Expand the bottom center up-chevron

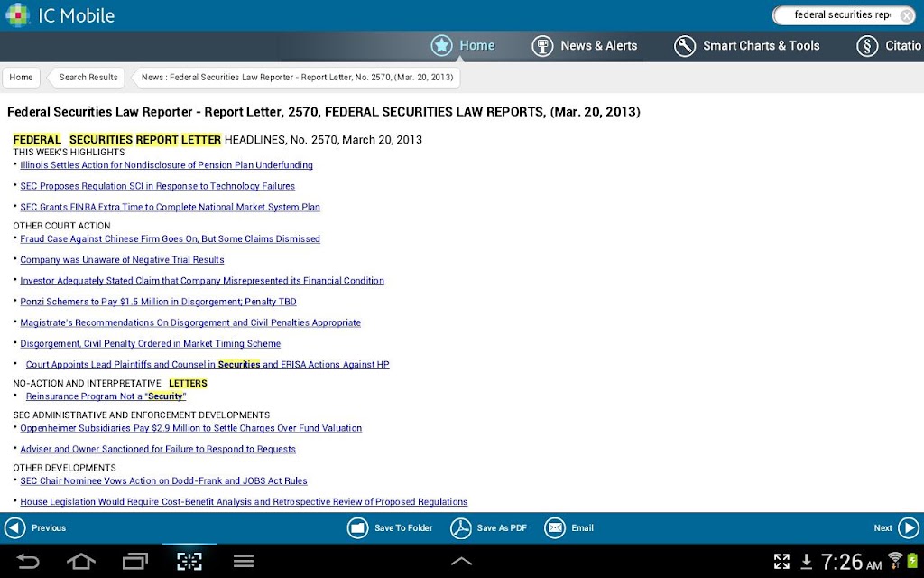point(461,561)
